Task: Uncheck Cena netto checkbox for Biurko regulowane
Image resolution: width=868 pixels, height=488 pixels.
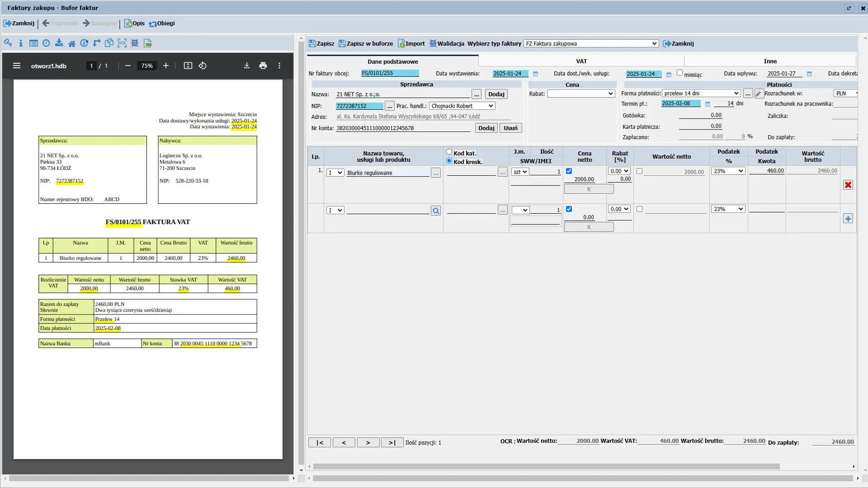Action: (569, 171)
